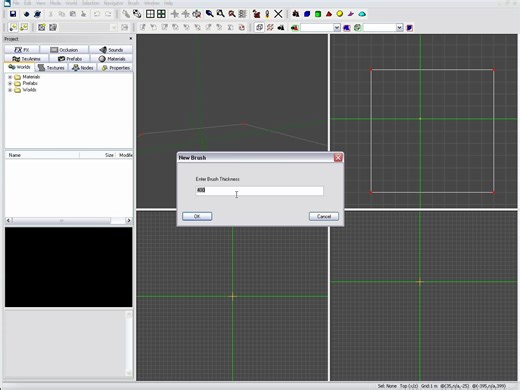Click the bold grid layout icon
The width and height of the screenshot is (520, 390).
pyautogui.click(x=161, y=14)
